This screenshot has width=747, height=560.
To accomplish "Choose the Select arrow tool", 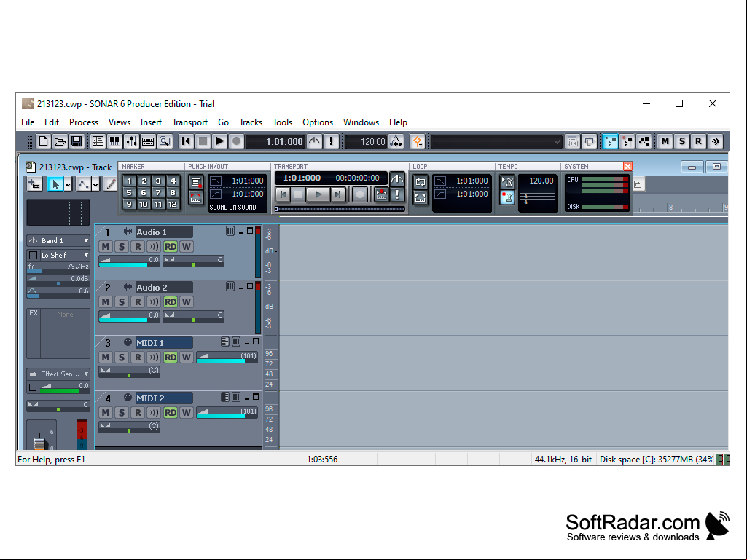I will [x=55, y=184].
